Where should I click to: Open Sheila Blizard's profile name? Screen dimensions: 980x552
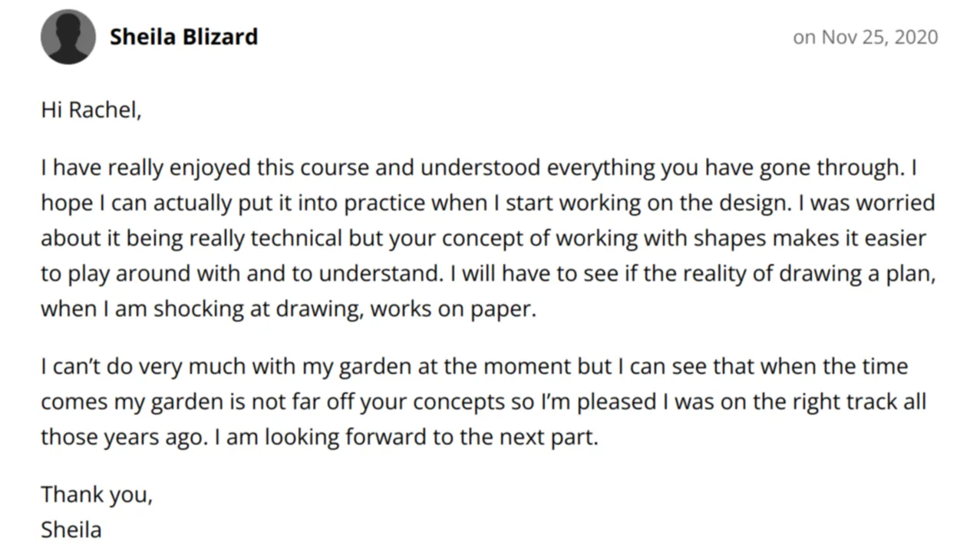click(183, 37)
